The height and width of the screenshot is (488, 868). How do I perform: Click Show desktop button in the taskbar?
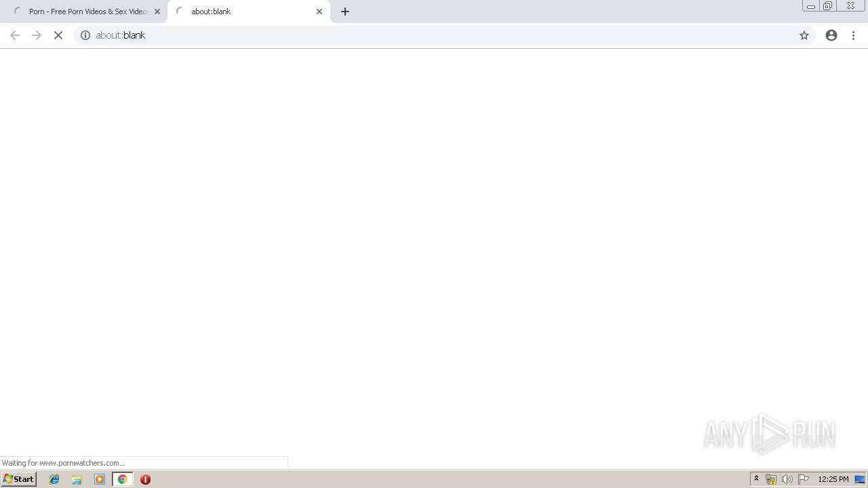click(861, 479)
